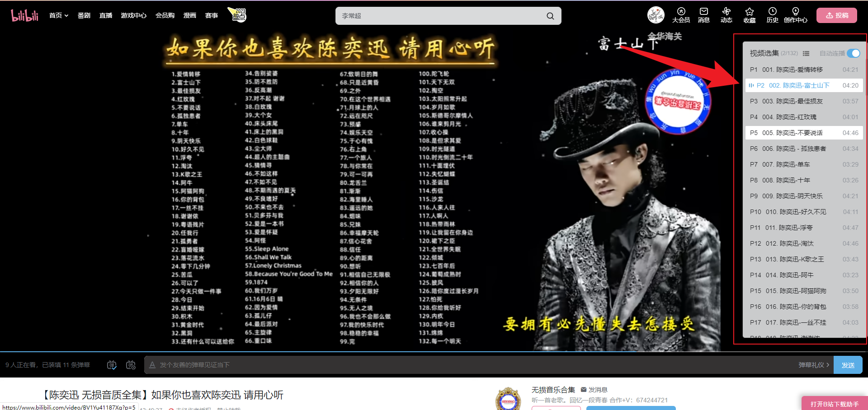Switch playlist view with list icon
The height and width of the screenshot is (410, 868).
(806, 53)
